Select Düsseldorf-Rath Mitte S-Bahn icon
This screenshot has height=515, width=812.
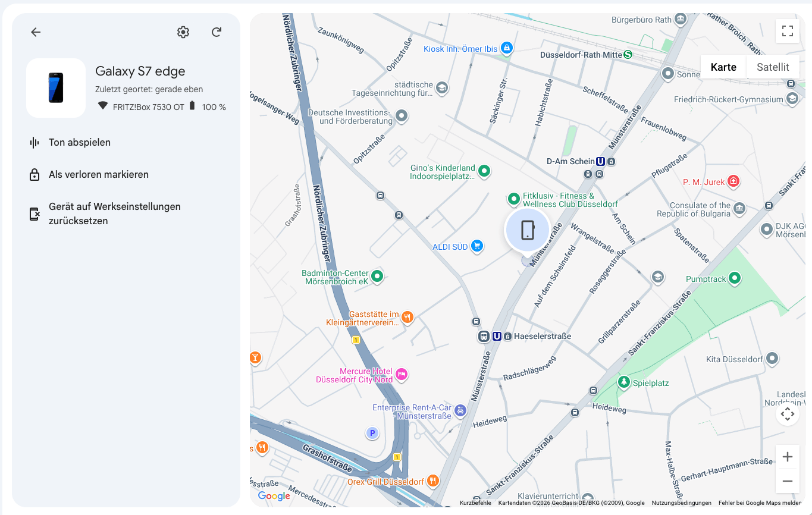(628, 55)
